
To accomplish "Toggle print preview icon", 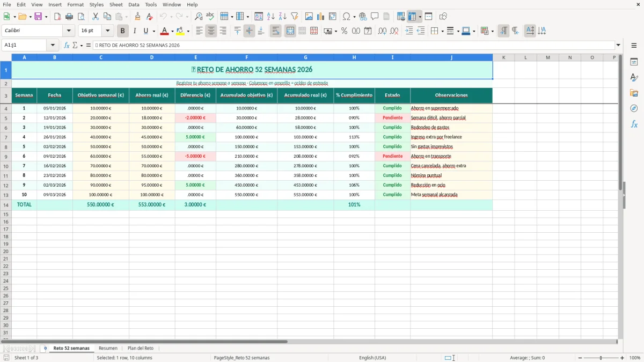I will point(81,17).
